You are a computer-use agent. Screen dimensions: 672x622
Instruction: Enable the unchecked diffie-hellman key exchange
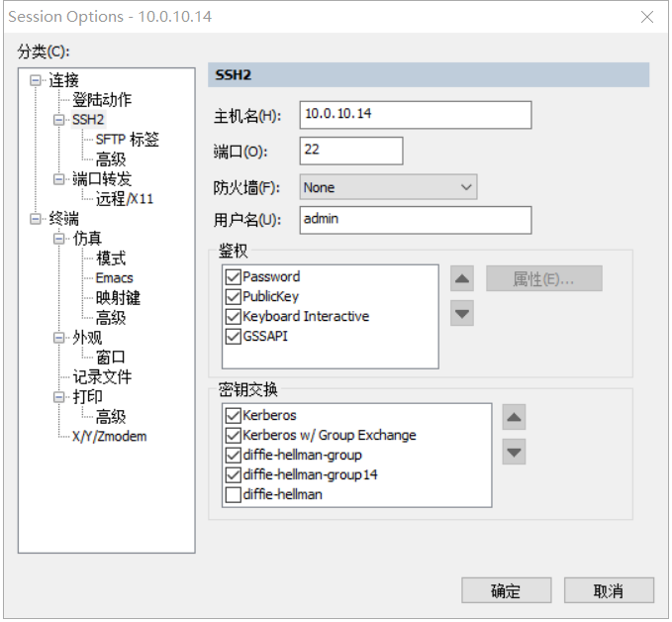coord(234,495)
